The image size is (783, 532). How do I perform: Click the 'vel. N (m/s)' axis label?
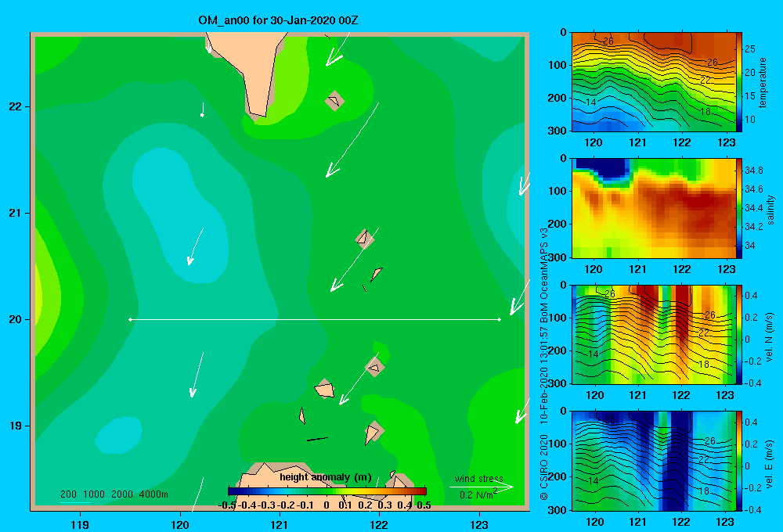point(770,337)
